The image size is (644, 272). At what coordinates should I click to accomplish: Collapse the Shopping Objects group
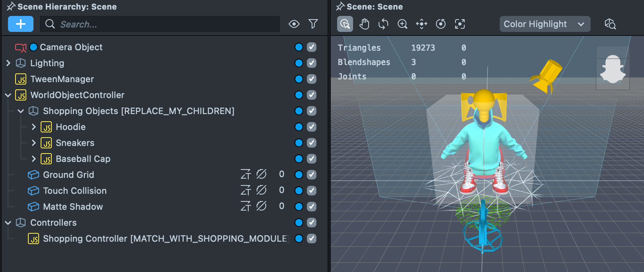[x=21, y=111]
